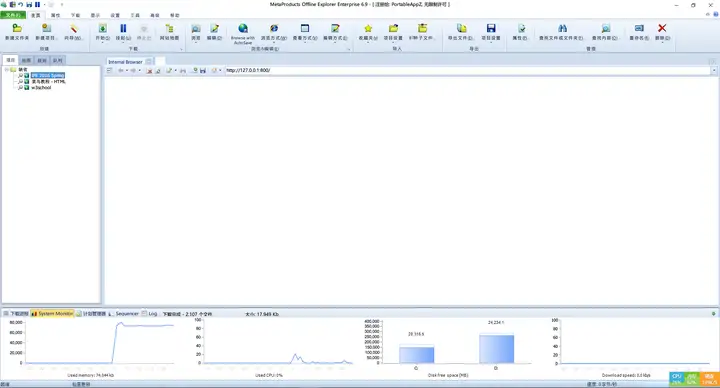720x388 pixels.
Task: Open the Internal Browser tab
Action: coord(125,62)
